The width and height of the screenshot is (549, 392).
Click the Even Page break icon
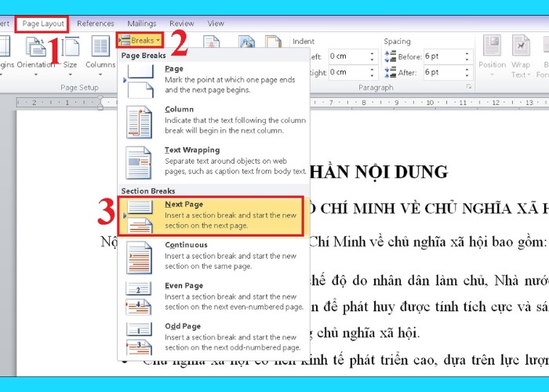[x=139, y=298]
